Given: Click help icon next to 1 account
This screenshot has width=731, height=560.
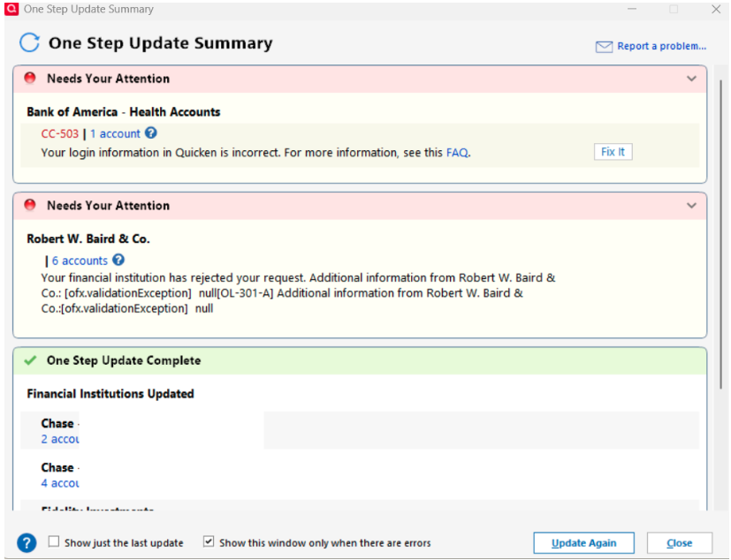Looking at the screenshot, I should click(x=150, y=132).
